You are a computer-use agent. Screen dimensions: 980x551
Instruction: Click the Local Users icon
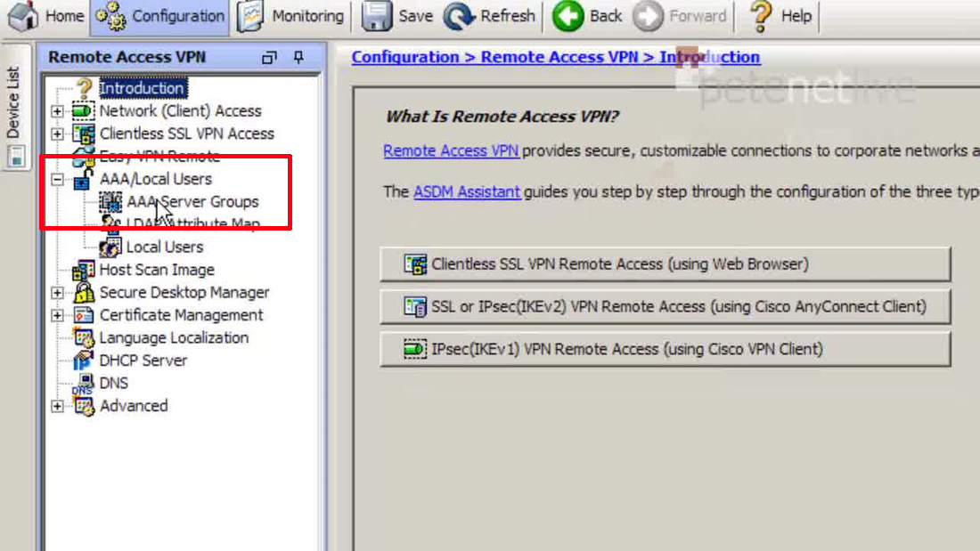point(110,247)
